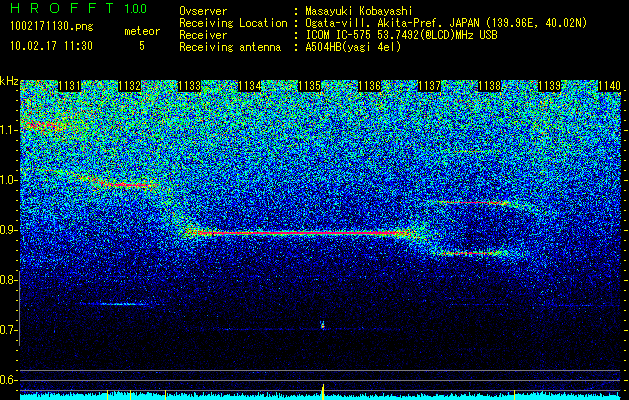The width and height of the screenshot is (629, 400).
Task: Click the 1132 time marker
Action: click(130, 86)
